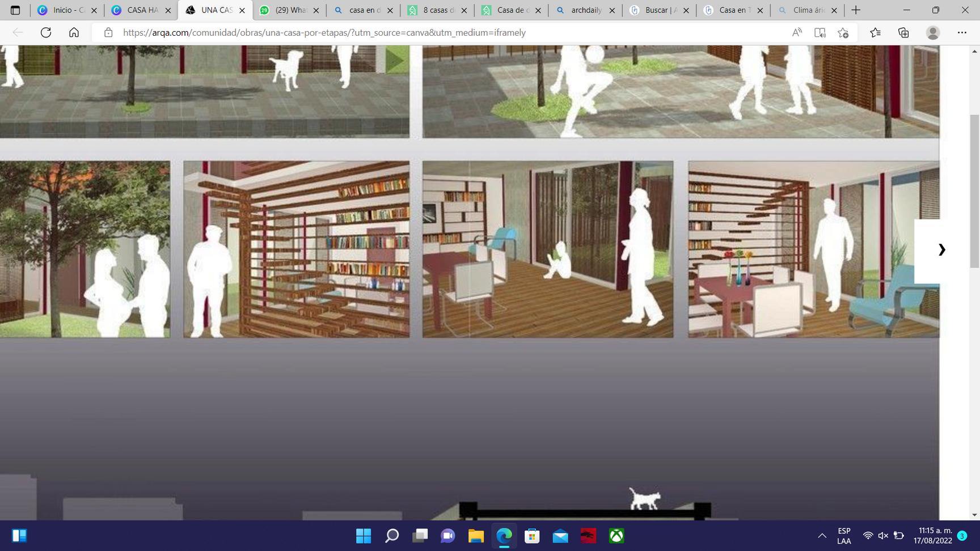Add this page to favorites
Image resolution: width=980 pixels, height=551 pixels.
click(x=843, y=32)
